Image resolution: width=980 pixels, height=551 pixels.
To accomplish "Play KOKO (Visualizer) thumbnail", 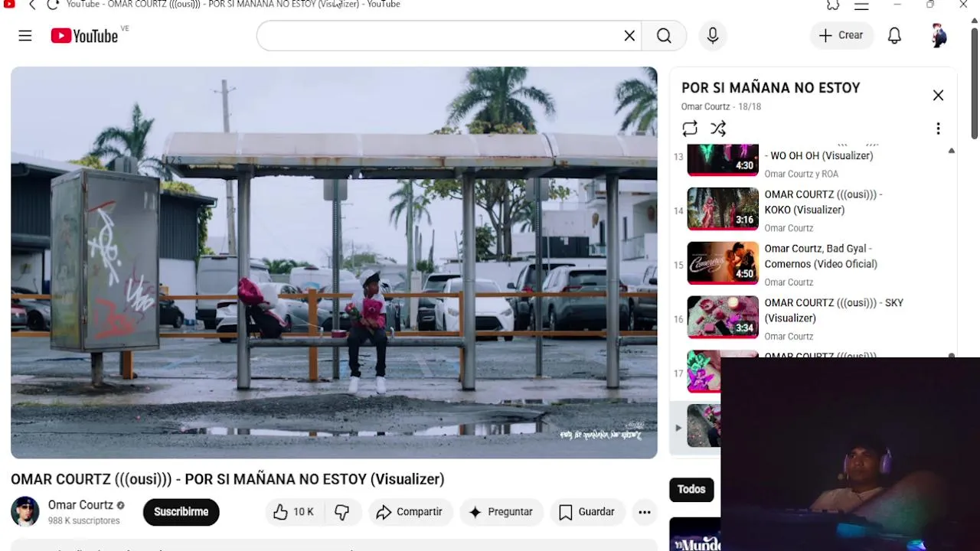I will click(723, 209).
